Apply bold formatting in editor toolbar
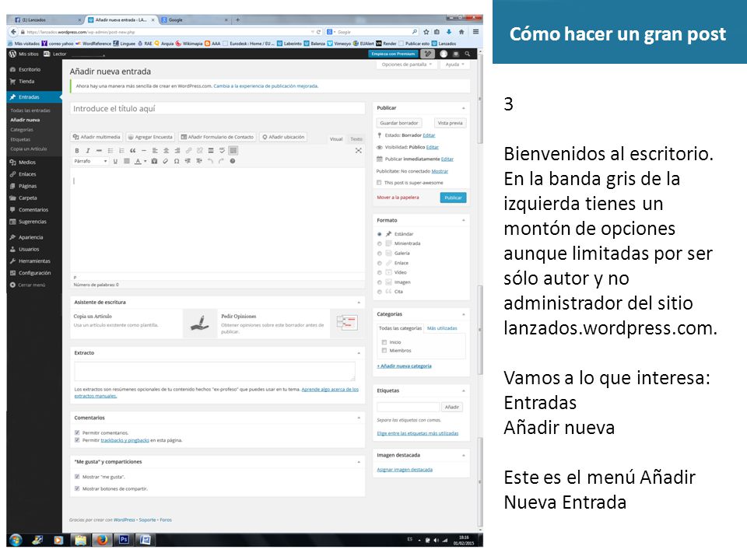This screenshot has height=560, width=747. 77,150
